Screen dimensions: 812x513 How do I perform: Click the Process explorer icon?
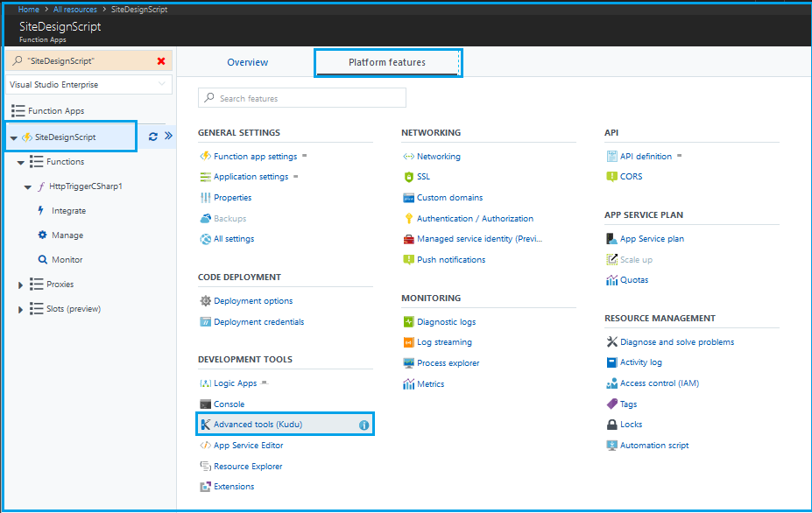(408, 363)
